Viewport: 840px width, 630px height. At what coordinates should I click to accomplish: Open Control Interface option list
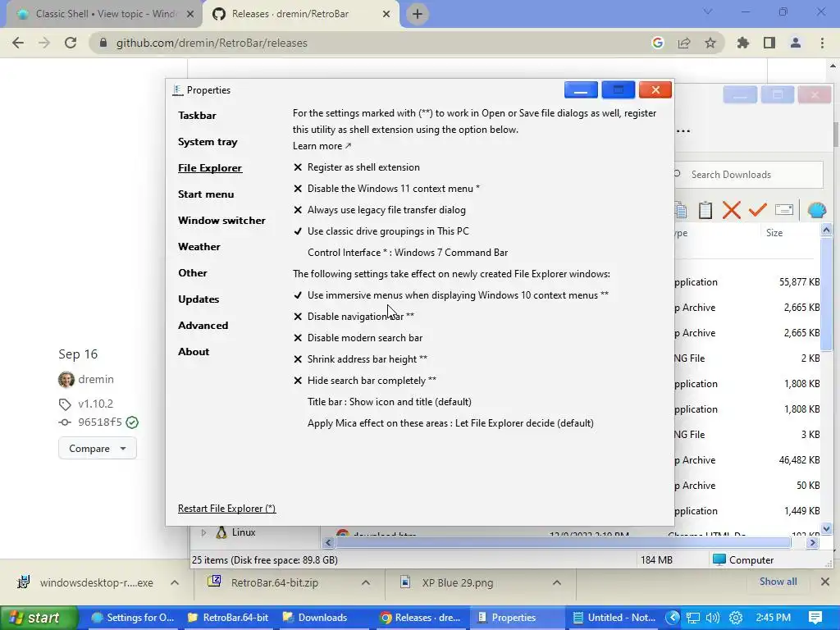[x=408, y=253]
